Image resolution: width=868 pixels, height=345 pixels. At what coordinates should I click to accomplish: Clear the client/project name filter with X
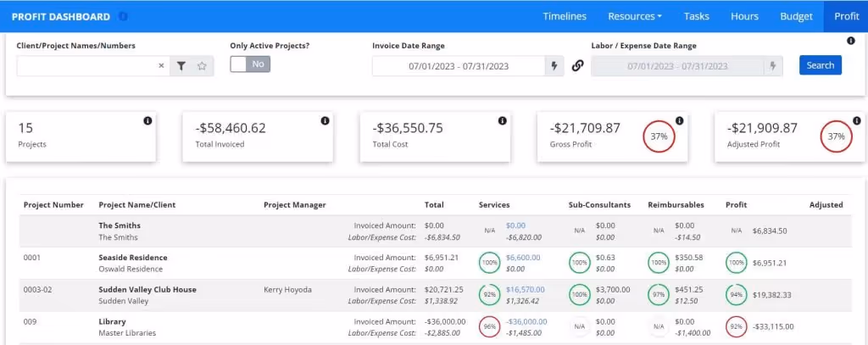pyautogui.click(x=161, y=65)
